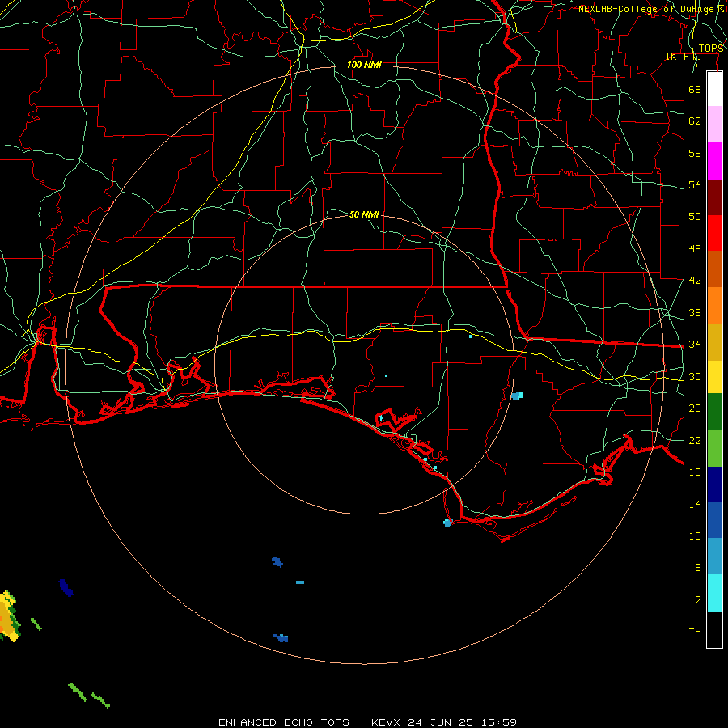The width and height of the screenshot is (728, 728).
Task: Click the legend value 14
Action: [x=695, y=504]
